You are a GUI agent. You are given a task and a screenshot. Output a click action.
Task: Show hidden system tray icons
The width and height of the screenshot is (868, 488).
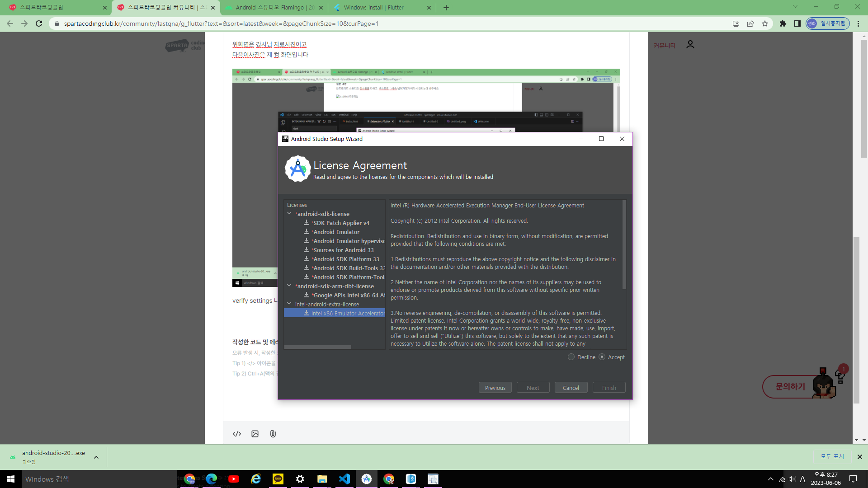pos(771,479)
